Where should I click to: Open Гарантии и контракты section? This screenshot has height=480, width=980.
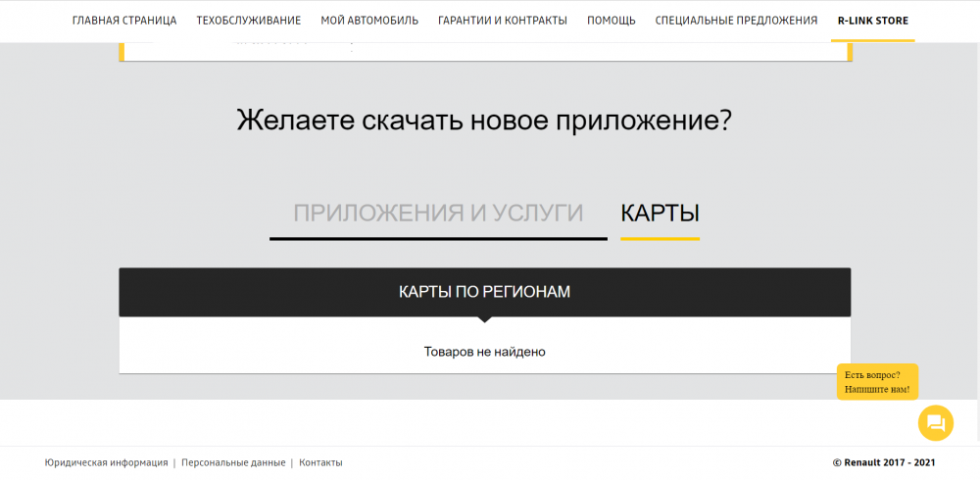click(x=503, y=21)
